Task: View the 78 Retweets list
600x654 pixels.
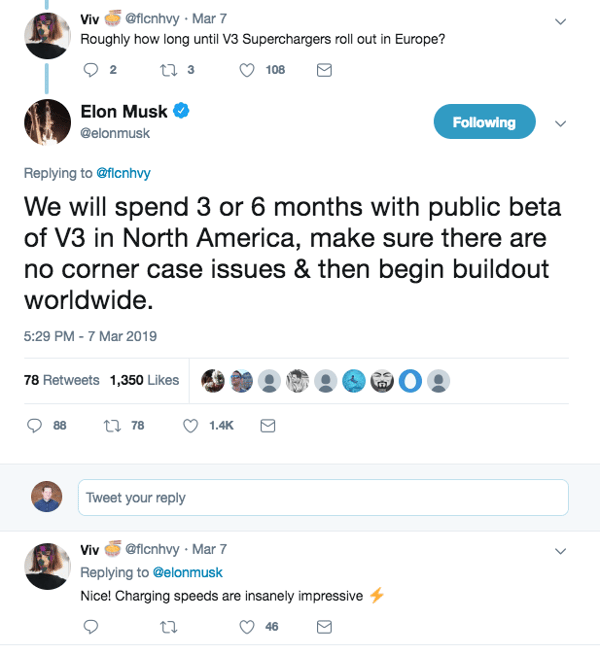Action: coord(61,380)
